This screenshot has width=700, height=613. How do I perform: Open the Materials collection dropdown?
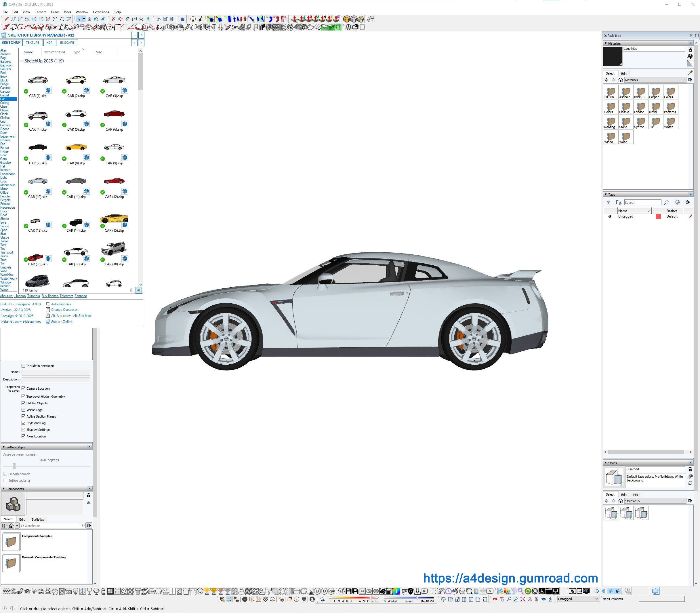[684, 80]
